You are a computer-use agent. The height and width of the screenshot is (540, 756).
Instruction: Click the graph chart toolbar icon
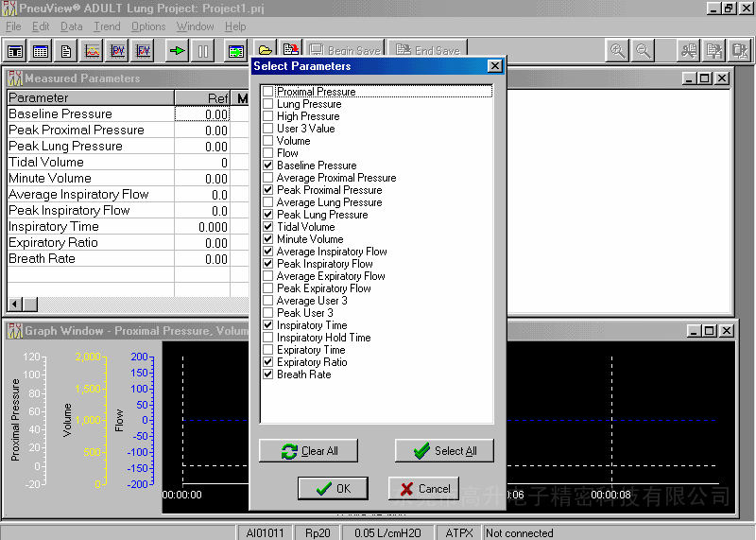point(93,50)
